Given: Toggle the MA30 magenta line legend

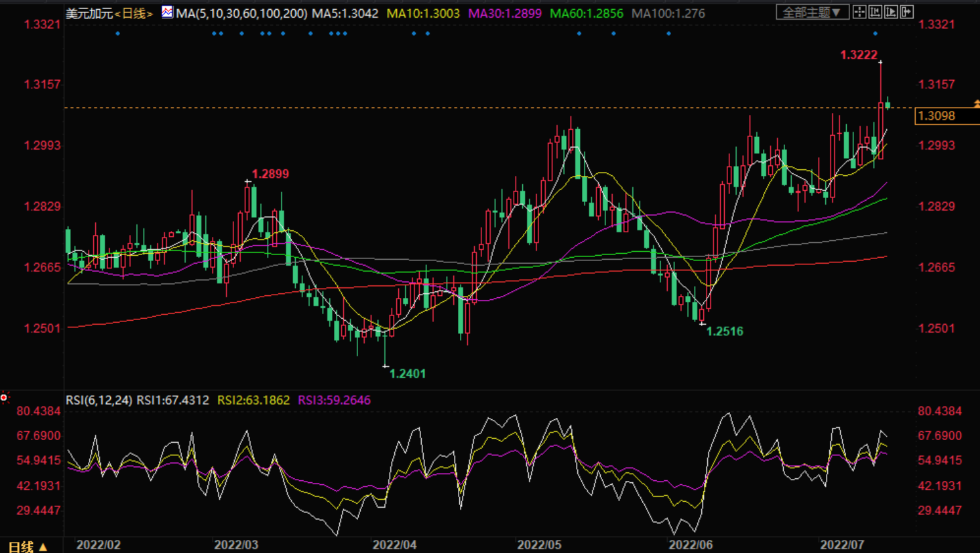Looking at the screenshot, I should [x=504, y=13].
